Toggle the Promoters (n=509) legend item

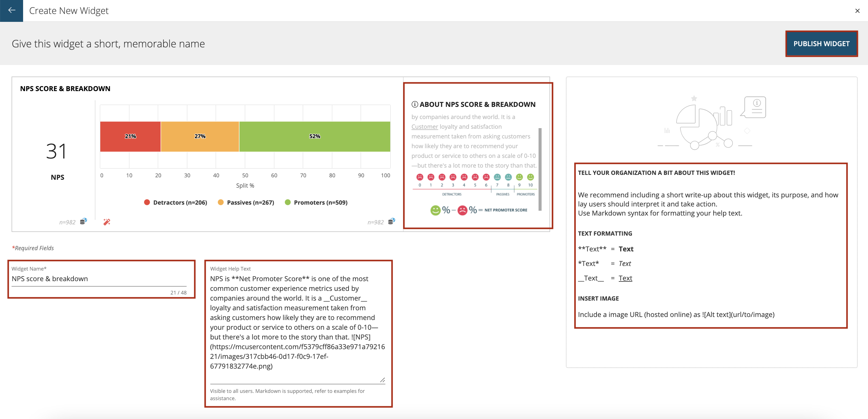pos(316,202)
